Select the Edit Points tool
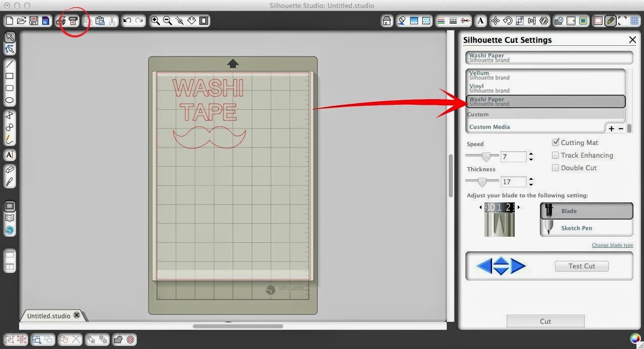The width and height of the screenshot is (644, 349). point(10,49)
